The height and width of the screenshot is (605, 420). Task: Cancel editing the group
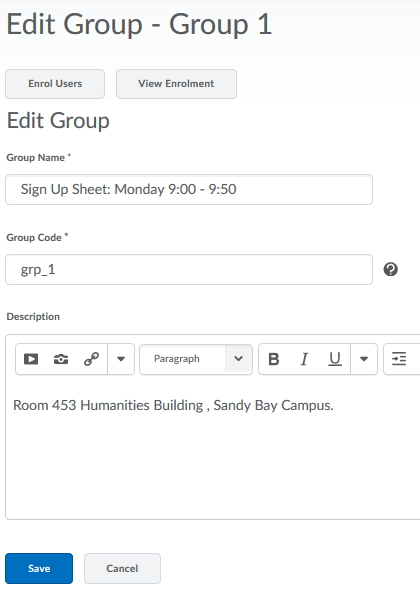(x=122, y=568)
